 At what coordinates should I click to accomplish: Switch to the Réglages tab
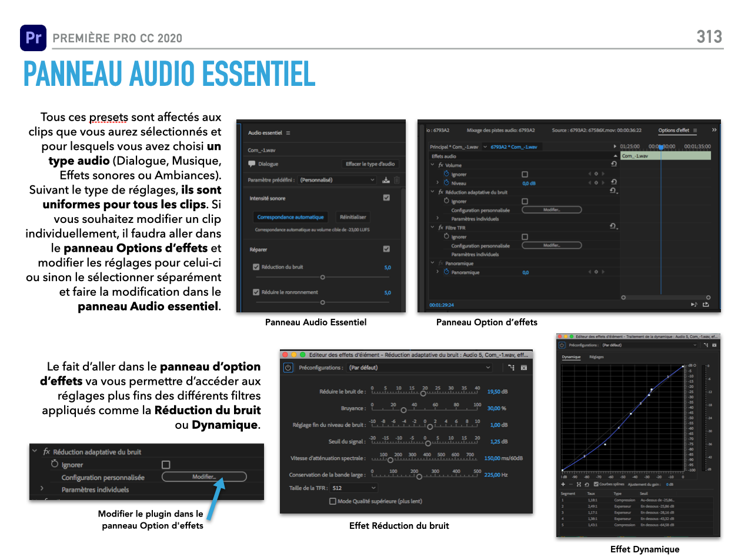[x=596, y=357]
